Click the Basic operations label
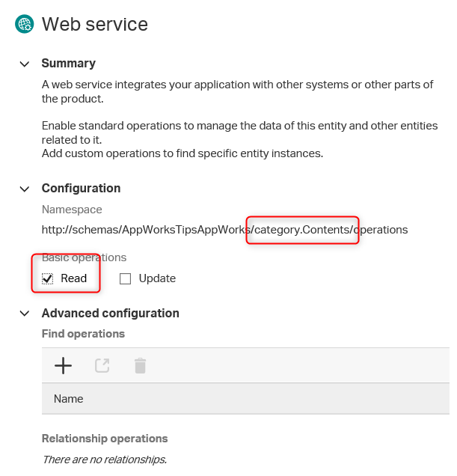 84,258
